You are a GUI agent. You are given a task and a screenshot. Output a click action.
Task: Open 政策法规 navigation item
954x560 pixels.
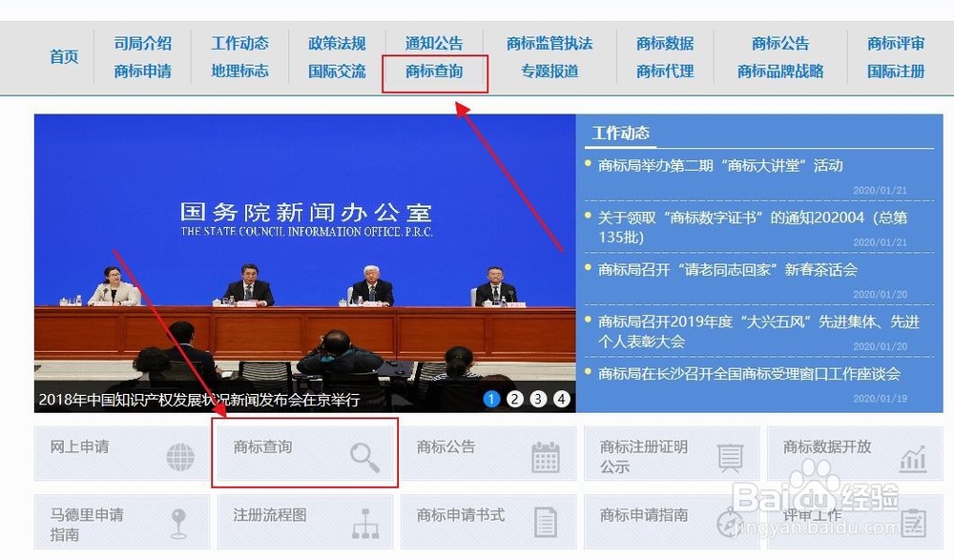click(337, 43)
